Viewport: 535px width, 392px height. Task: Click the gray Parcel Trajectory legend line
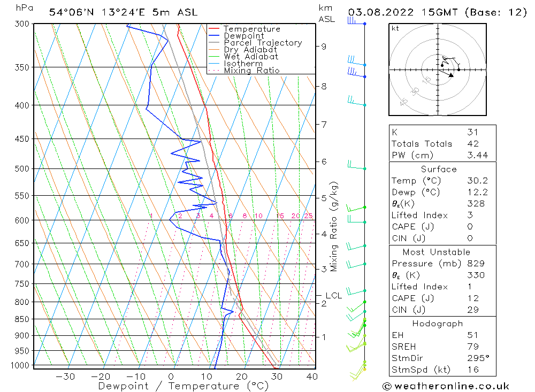click(x=213, y=43)
